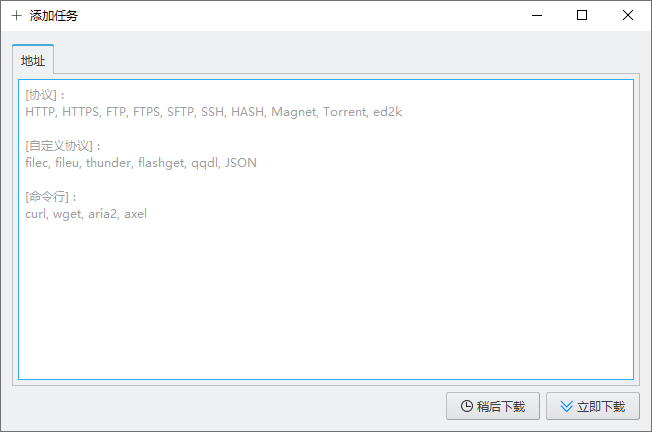Click the plus icon beside 添加任务 title

16,16
